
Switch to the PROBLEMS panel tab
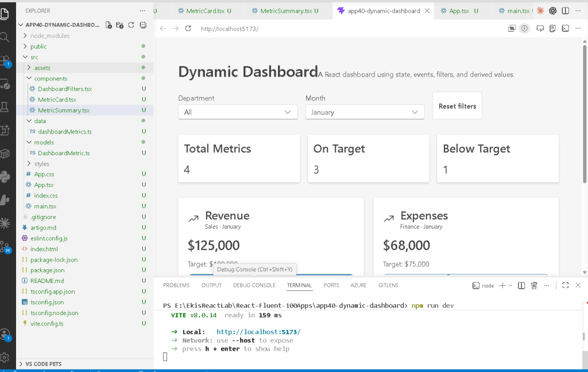[176, 285]
